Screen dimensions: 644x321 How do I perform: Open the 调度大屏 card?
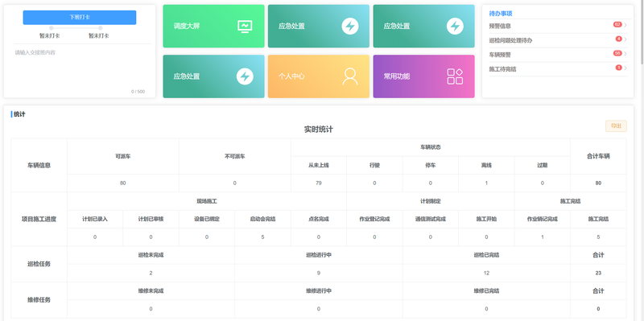(x=213, y=27)
